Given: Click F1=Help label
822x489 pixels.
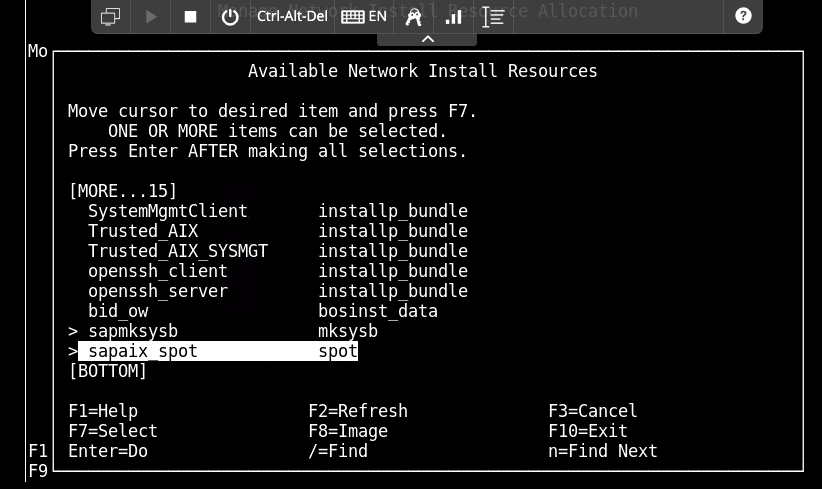Looking at the screenshot, I should pos(103,411).
